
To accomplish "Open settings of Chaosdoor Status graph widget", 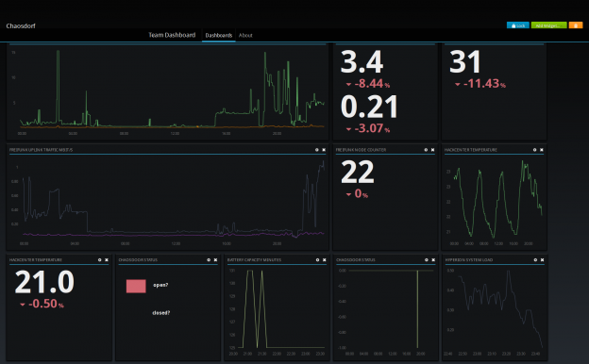I will pyautogui.click(x=427, y=259).
